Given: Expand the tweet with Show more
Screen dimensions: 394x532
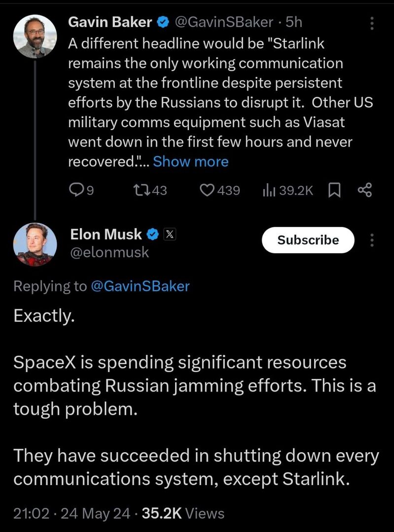Looking at the screenshot, I should pyautogui.click(x=190, y=162).
